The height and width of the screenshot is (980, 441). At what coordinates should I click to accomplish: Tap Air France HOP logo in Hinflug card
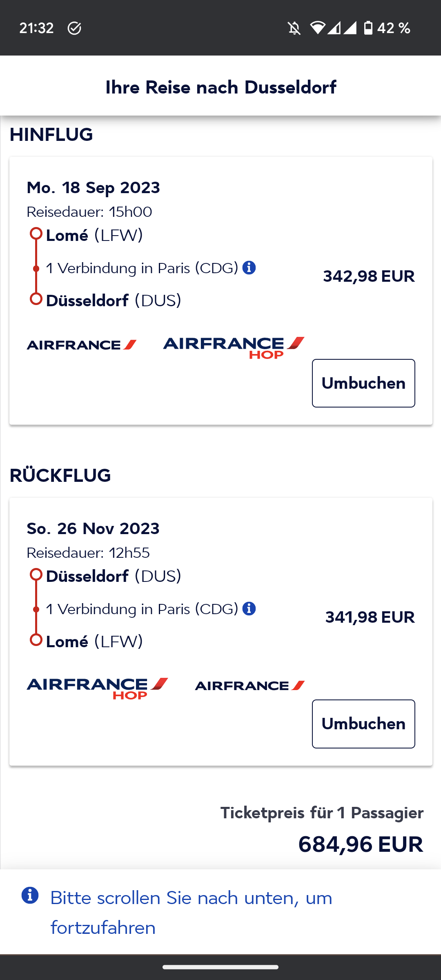(234, 347)
